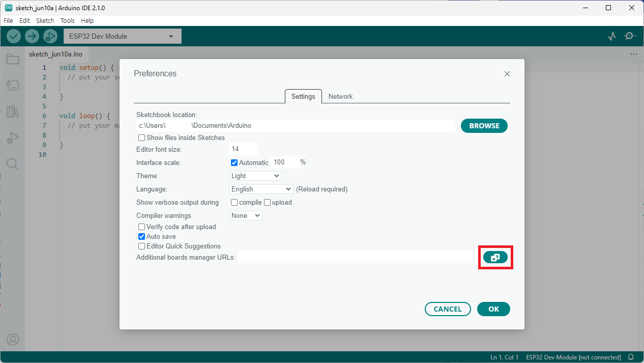Screen dimensions: 644x363
Task: Click ESP32 Dev Module [not connected] status
Action: pyautogui.click(x=573, y=357)
